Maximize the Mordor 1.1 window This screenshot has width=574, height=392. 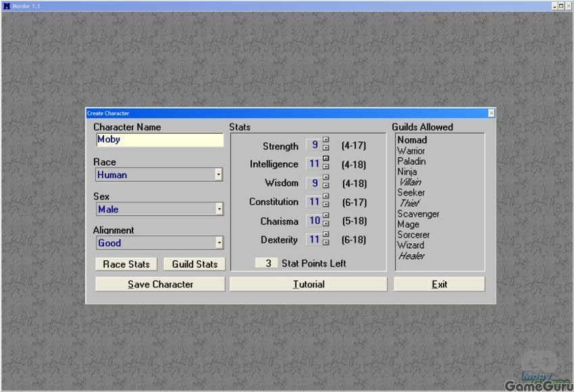(561, 6)
